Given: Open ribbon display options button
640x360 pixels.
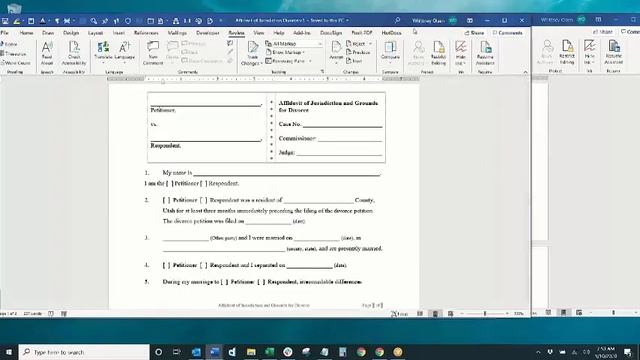Looking at the screenshot, I should point(470,20).
